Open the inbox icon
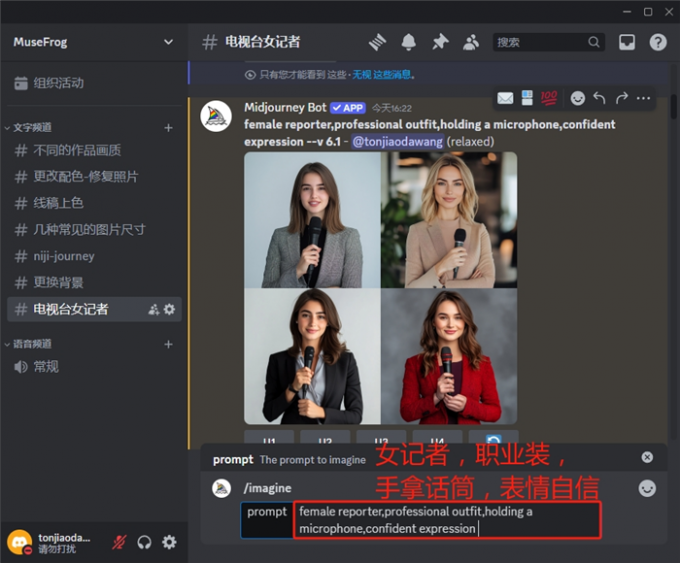680x563 pixels. pyautogui.click(x=627, y=42)
